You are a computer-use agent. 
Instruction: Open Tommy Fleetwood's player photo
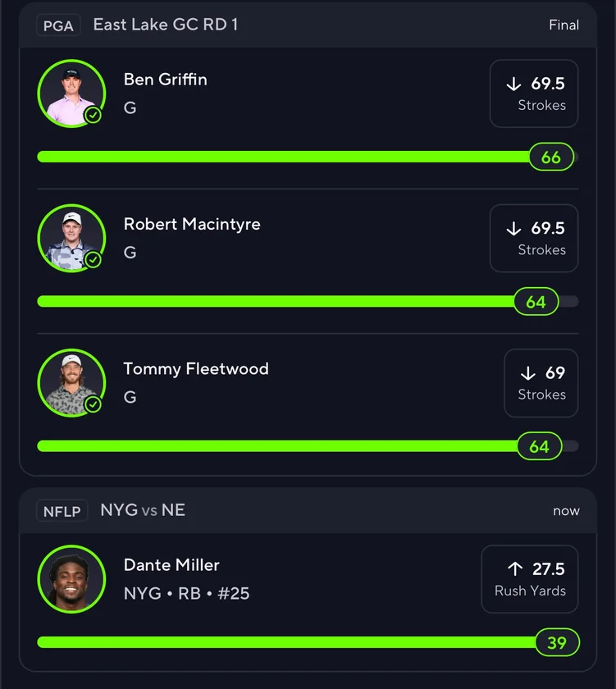(x=71, y=381)
